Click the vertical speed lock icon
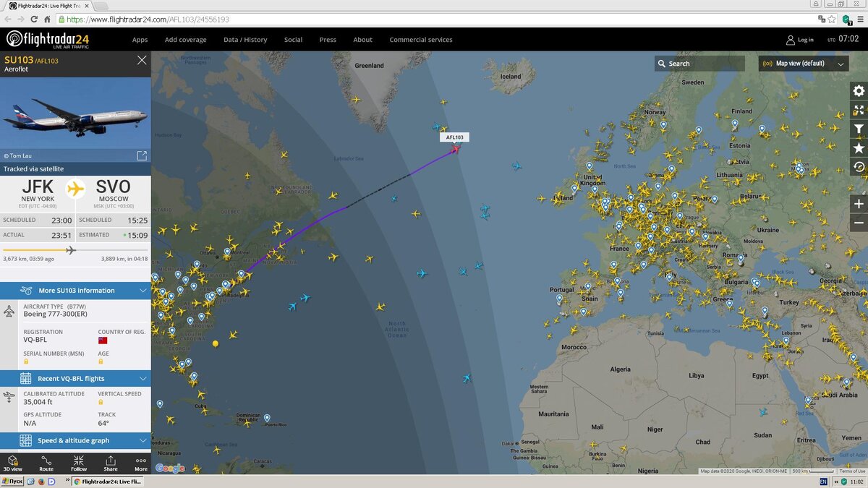 pyautogui.click(x=101, y=403)
